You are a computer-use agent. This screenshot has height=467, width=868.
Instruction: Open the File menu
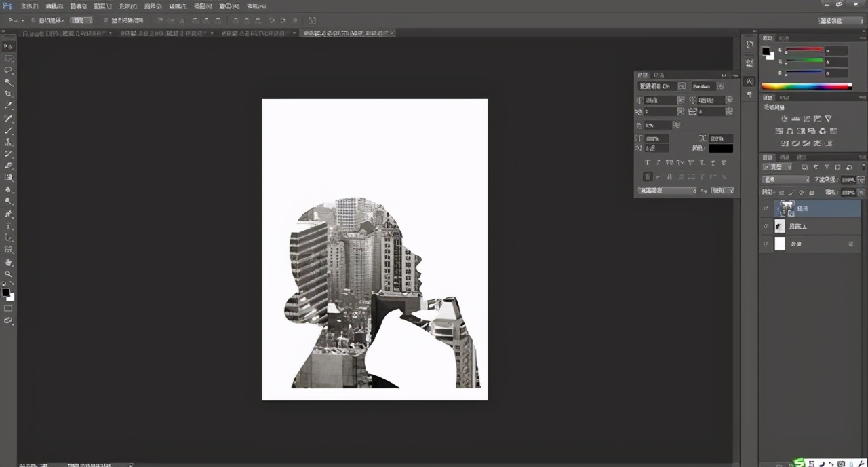coord(29,5)
